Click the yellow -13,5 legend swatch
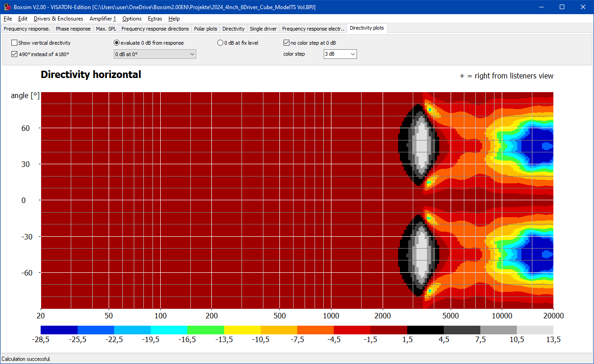594x364 pixels. [242, 330]
